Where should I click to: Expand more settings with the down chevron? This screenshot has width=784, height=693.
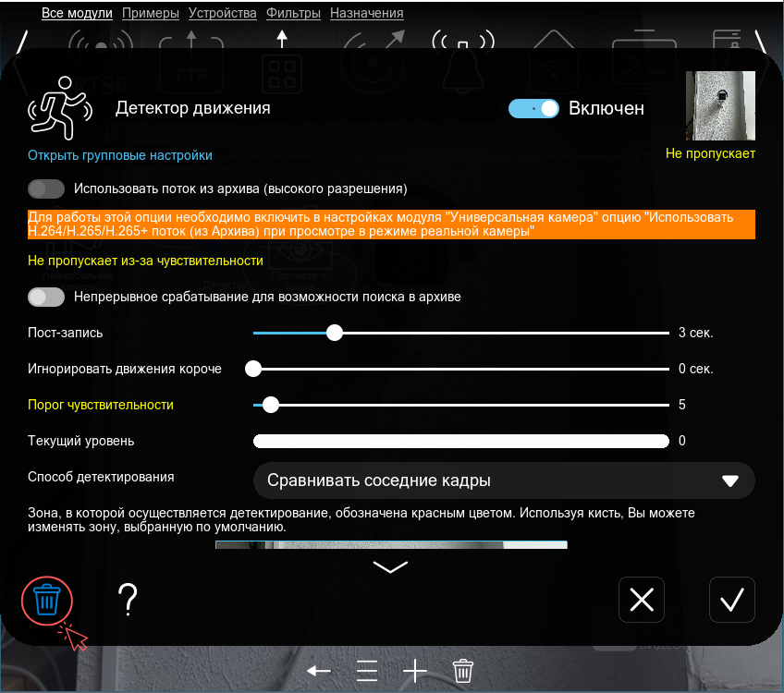[x=390, y=566]
